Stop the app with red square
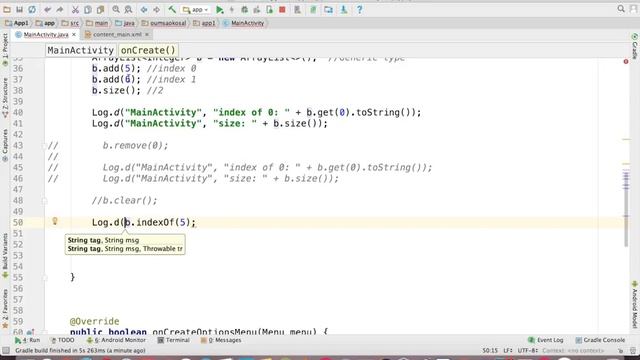The width and height of the screenshot is (640, 360). pyautogui.click(x=282, y=9)
